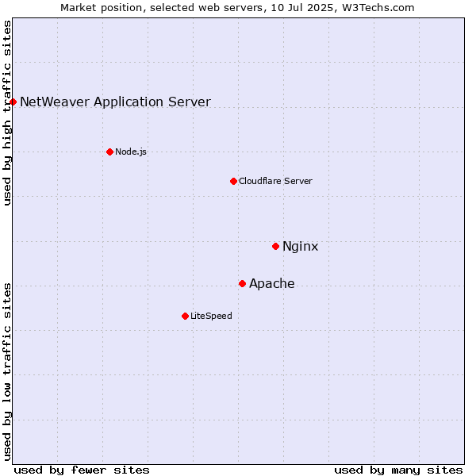
Task: Click the Node.js red data point
Action: (x=110, y=152)
